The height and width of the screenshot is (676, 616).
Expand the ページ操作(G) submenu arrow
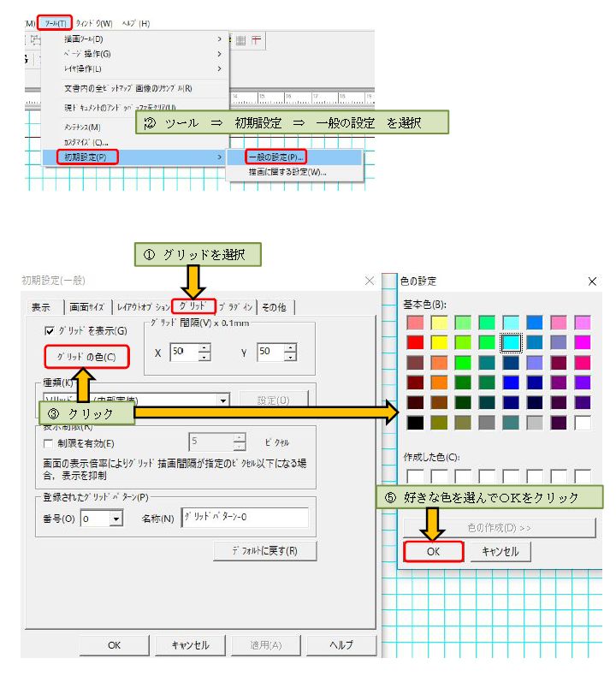coord(219,54)
